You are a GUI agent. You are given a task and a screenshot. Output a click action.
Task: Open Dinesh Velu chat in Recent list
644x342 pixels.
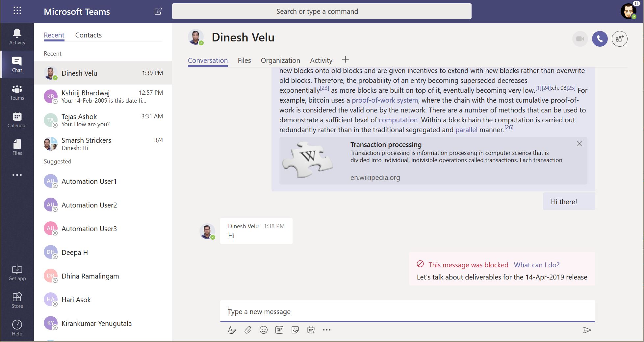click(103, 73)
